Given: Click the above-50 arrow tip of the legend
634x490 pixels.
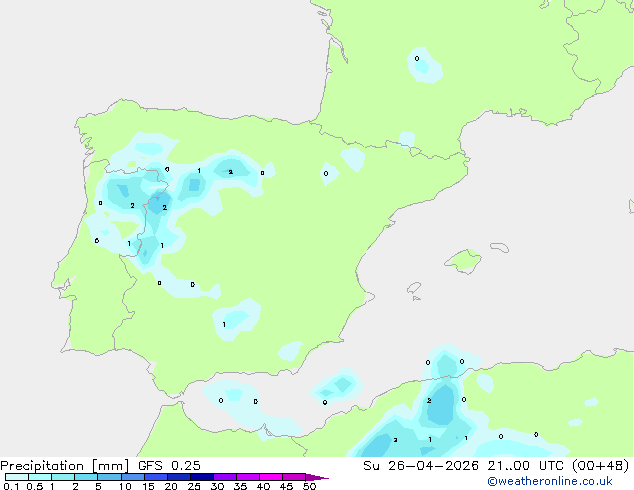Looking at the screenshot, I should tap(316, 477).
